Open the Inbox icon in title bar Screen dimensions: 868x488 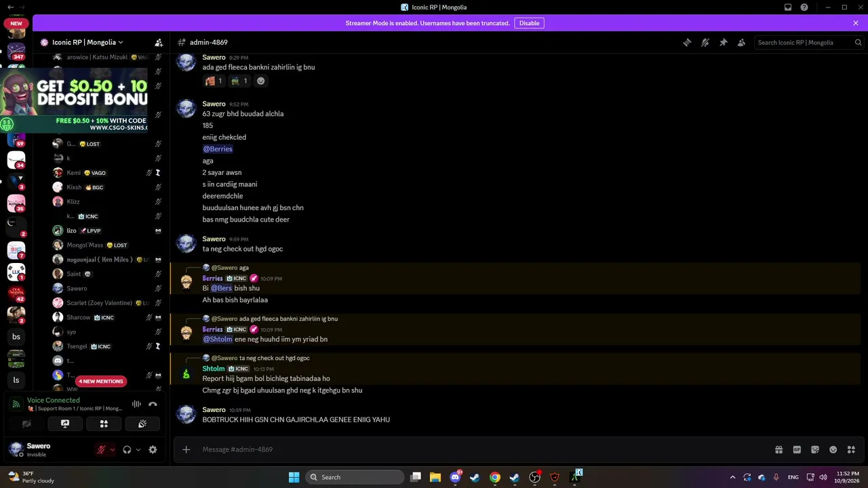788,7
